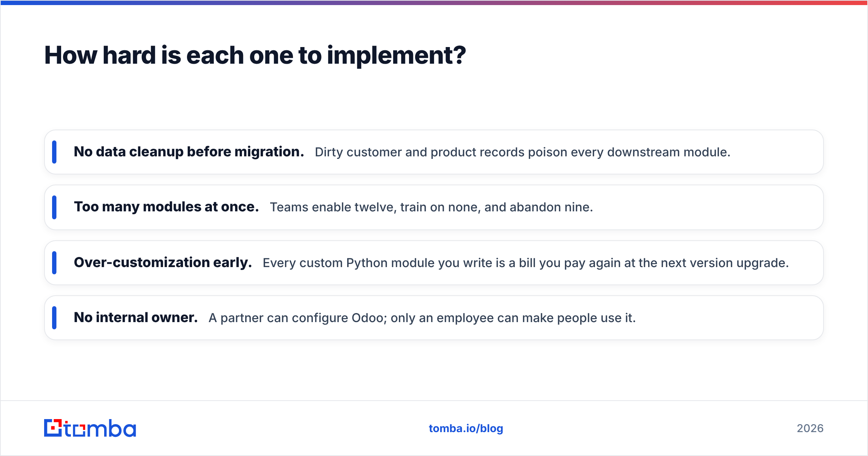Click "Teams enable twelve, train on none, and abandon nine."
868x456 pixels.
[431, 207]
